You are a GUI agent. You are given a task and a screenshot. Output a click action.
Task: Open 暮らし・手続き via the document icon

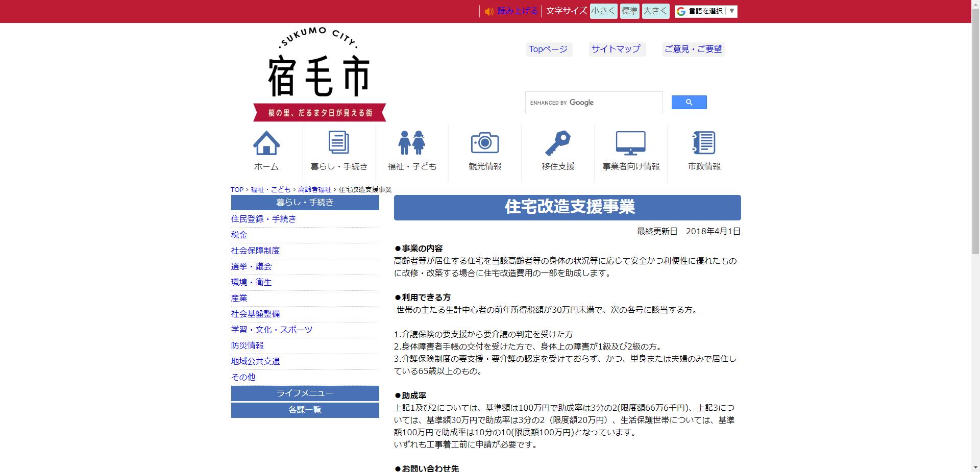coord(339,151)
